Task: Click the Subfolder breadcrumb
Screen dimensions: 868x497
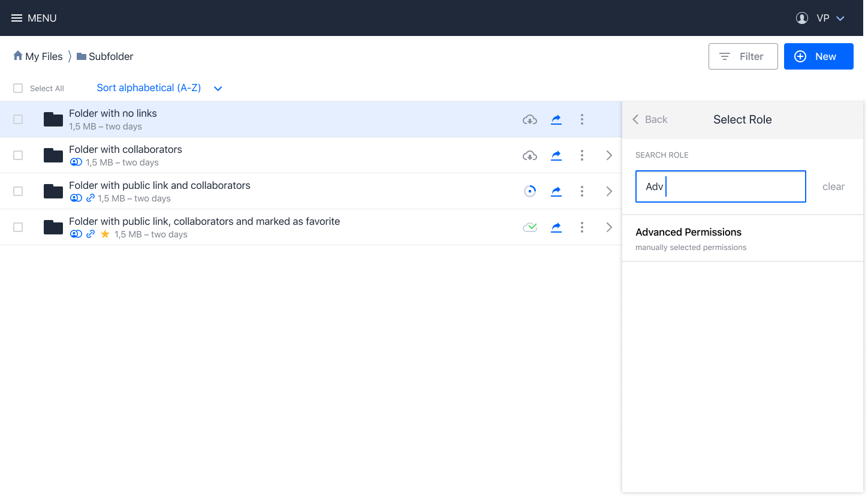Action: coord(111,56)
